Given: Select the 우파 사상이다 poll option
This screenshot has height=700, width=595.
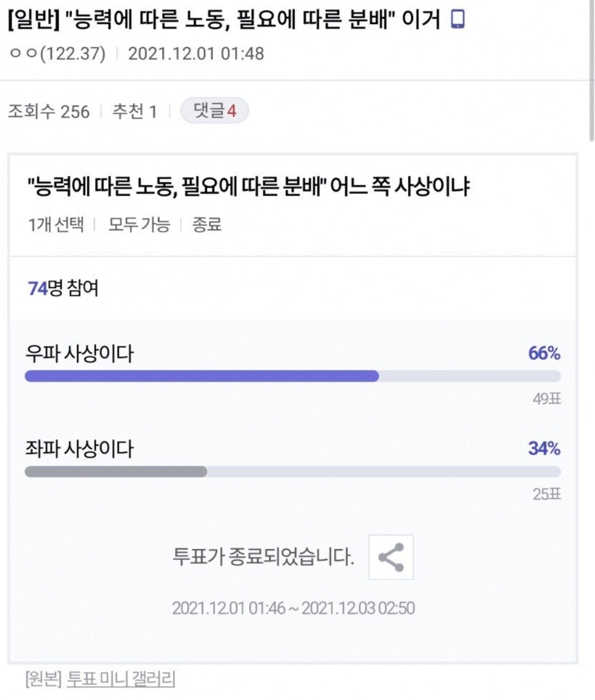Looking at the screenshot, I should (79, 354).
